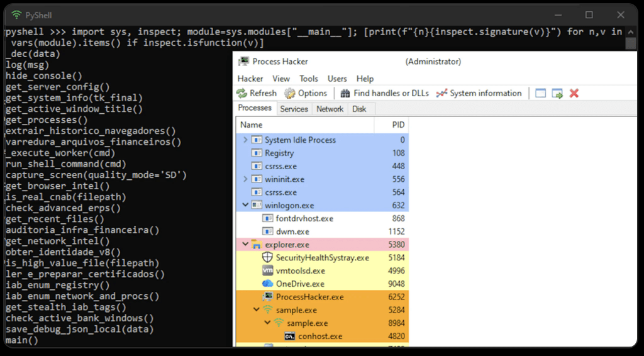This screenshot has height=356, width=644.
Task: Expand the System Idle Process tree node
Action: coord(246,140)
